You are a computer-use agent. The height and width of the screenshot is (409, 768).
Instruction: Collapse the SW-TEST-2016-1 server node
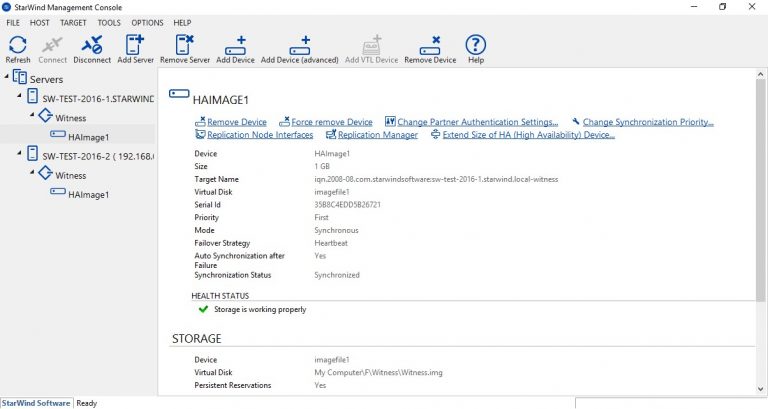(20, 98)
